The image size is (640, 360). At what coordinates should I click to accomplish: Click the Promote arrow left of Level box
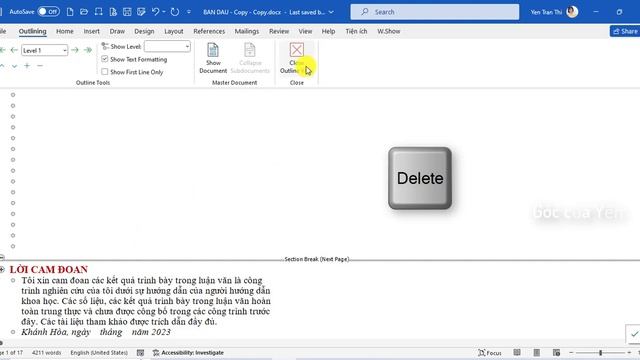14,50
